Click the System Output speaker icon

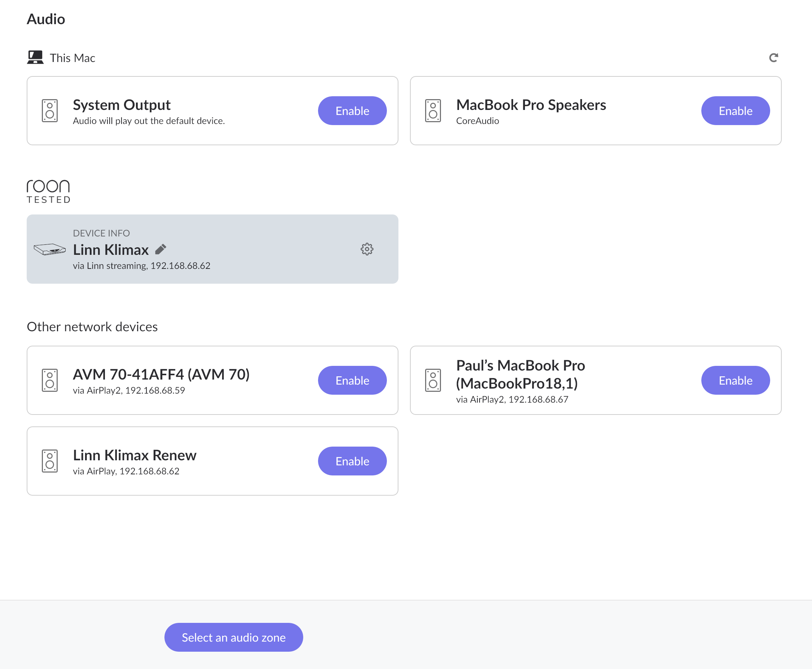tap(50, 111)
